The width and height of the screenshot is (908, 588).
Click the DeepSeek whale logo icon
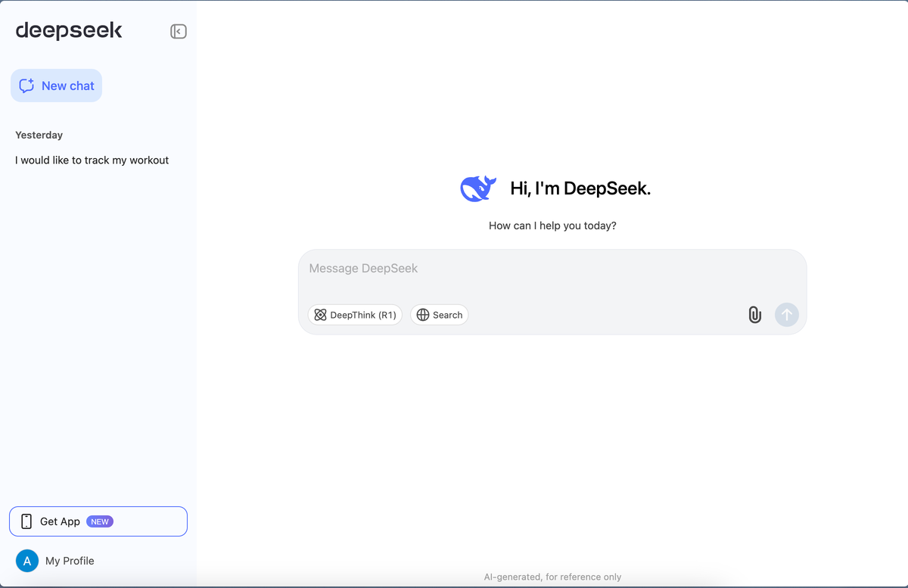click(477, 188)
